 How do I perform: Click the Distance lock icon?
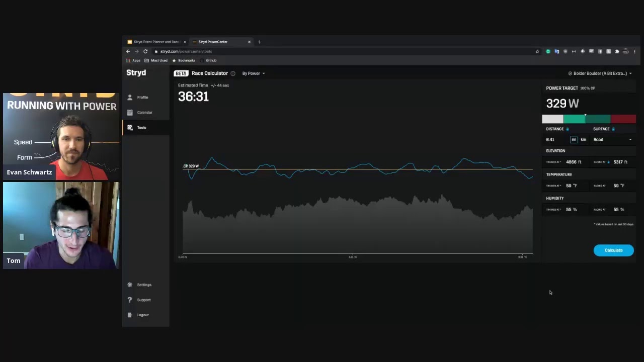568,129
